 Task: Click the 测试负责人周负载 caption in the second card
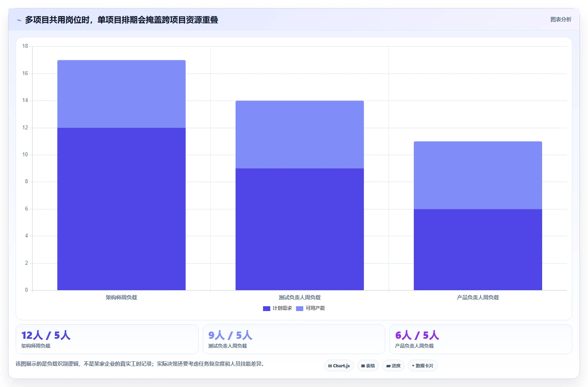click(228, 346)
